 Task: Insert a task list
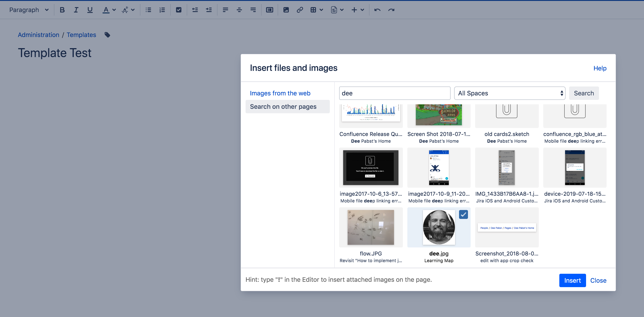179,10
